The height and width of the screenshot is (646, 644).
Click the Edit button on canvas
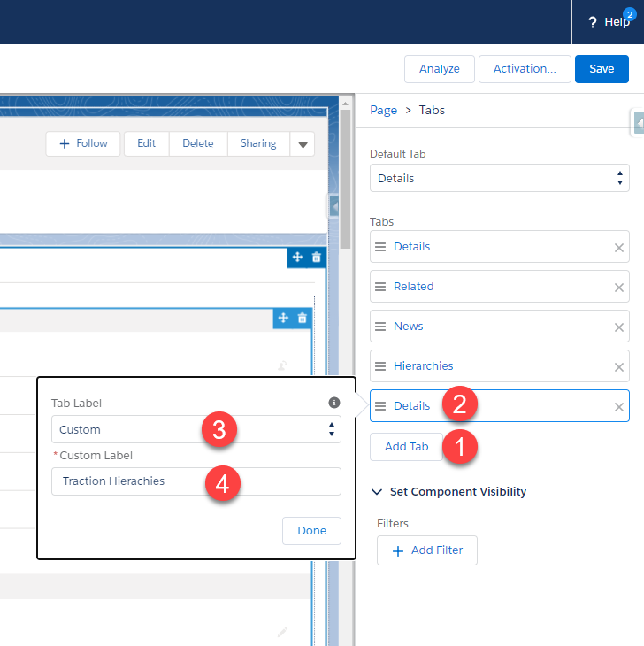pyautogui.click(x=146, y=143)
